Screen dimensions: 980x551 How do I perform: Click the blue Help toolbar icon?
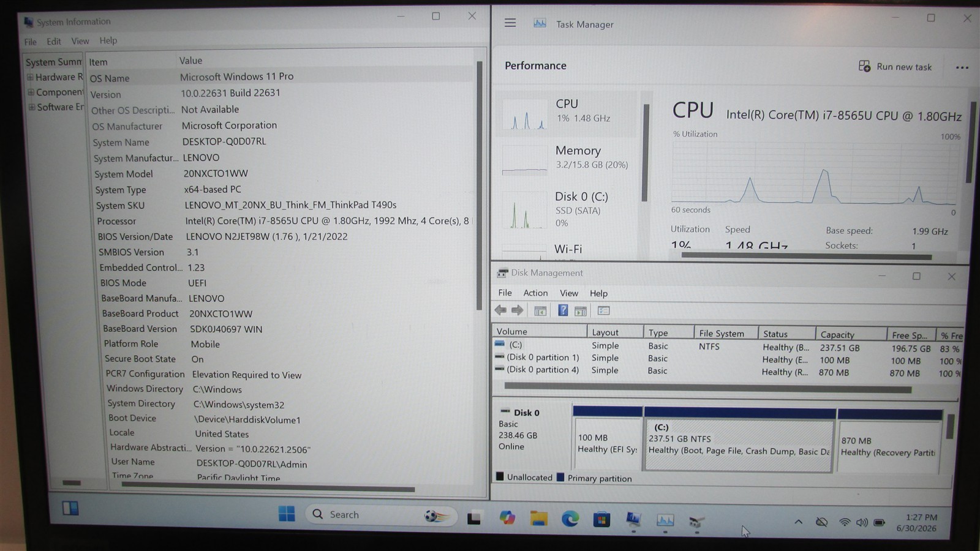click(563, 310)
